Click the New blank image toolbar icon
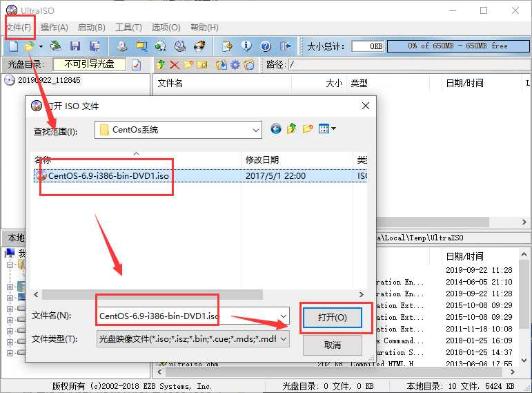The width and height of the screenshot is (532, 393). click(x=14, y=46)
